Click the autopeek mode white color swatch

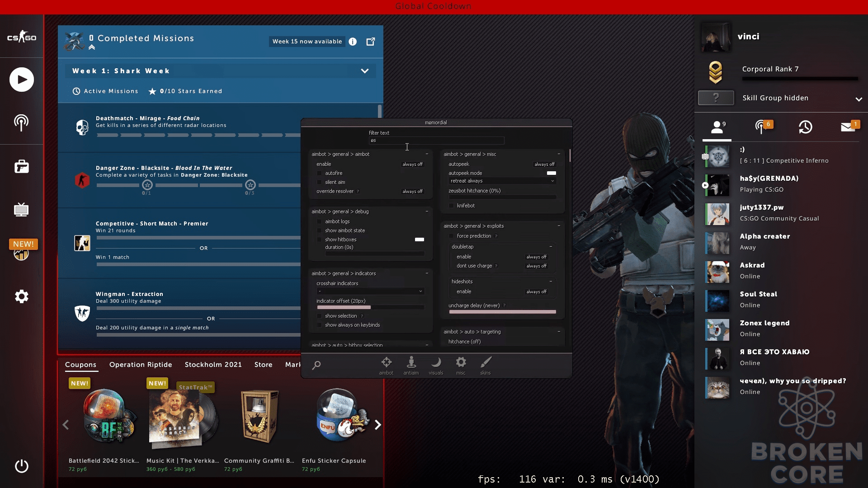552,173
